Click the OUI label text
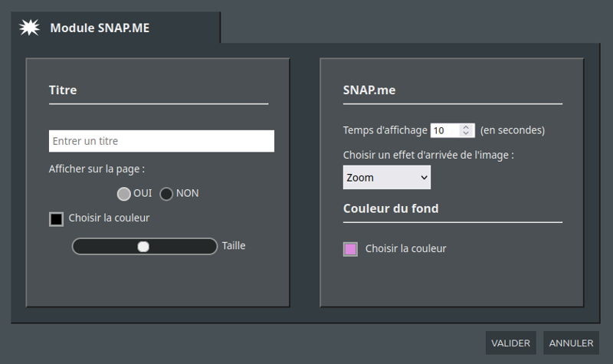 (143, 193)
